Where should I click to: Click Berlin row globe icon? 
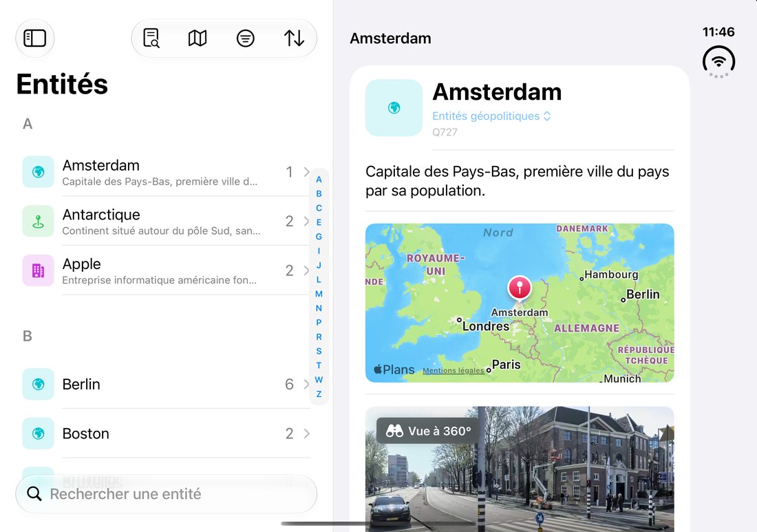[x=38, y=384]
